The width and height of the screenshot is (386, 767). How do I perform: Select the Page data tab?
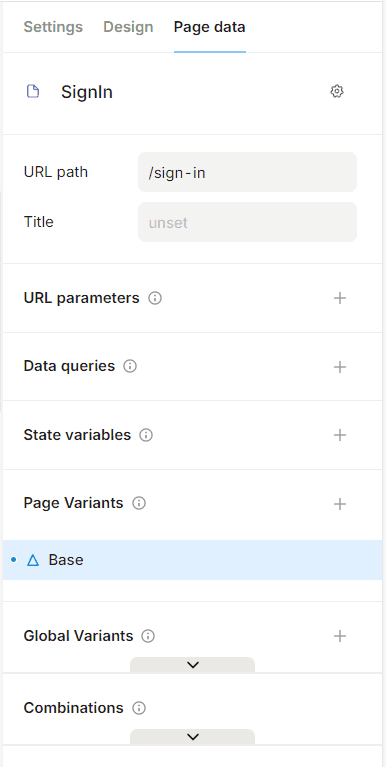point(209,27)
